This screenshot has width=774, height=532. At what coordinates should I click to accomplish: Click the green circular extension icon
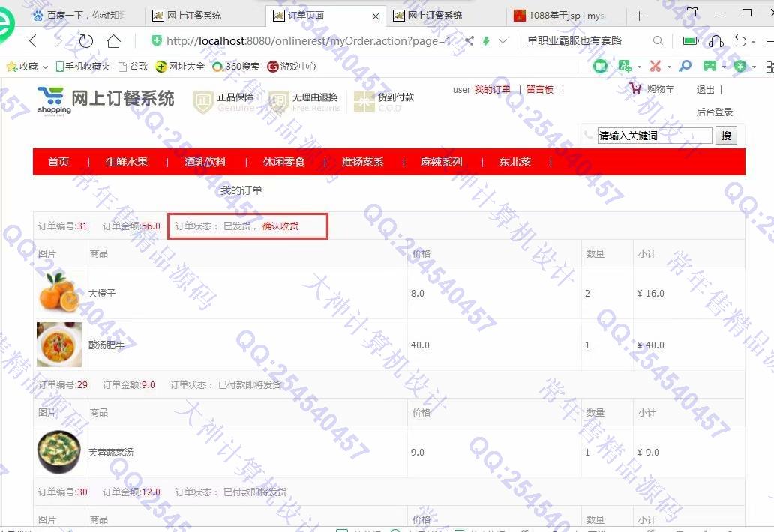coord(600,66)
